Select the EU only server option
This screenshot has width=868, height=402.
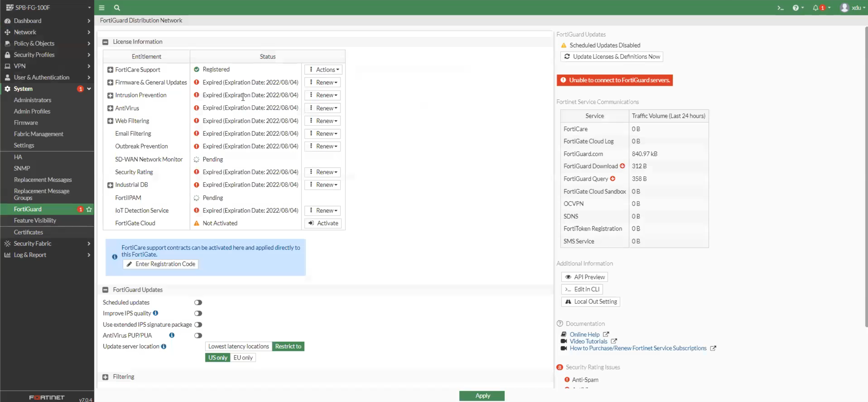click(x=243, y=358)
